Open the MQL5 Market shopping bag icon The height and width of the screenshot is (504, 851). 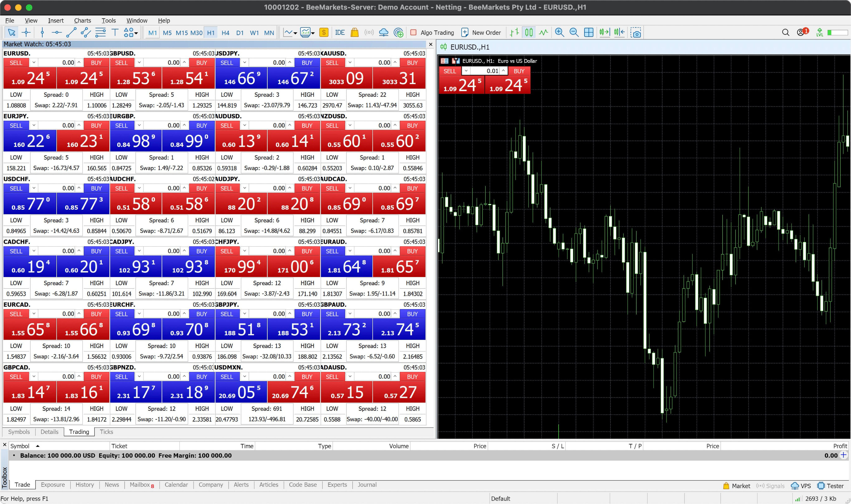click(355, 33)
